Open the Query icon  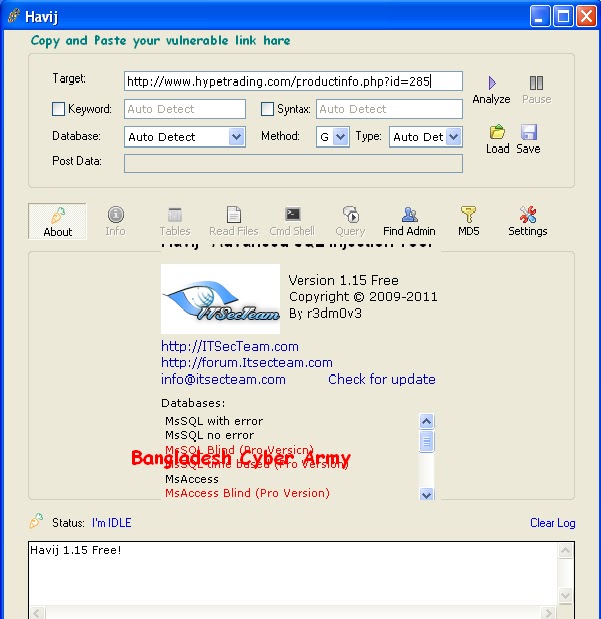point(351,215)
